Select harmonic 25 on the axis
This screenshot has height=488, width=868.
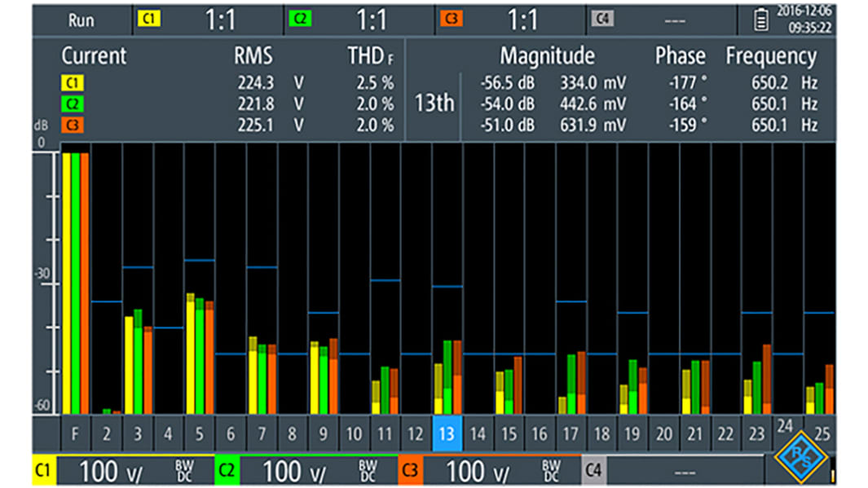click(822, 433)
